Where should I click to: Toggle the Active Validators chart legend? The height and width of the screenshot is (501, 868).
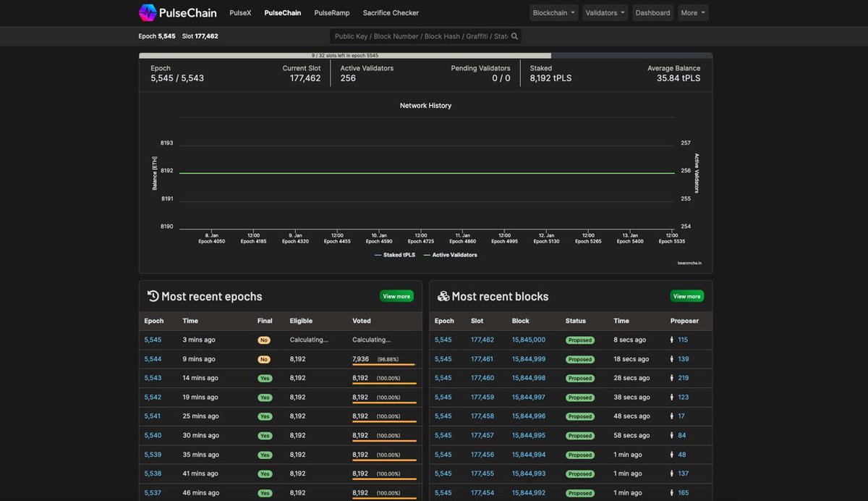pyautogui.click(x=450, y=255)
